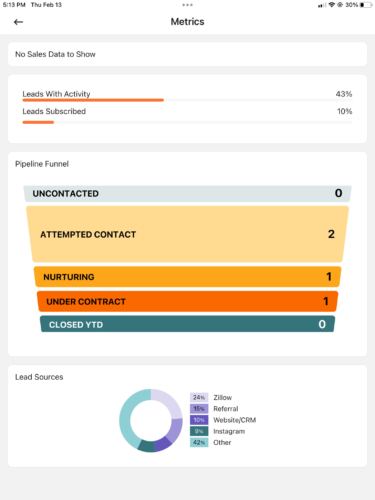Tap the No Sales Data to Show card
Screen dimensions: 375x500
point(187,54)
